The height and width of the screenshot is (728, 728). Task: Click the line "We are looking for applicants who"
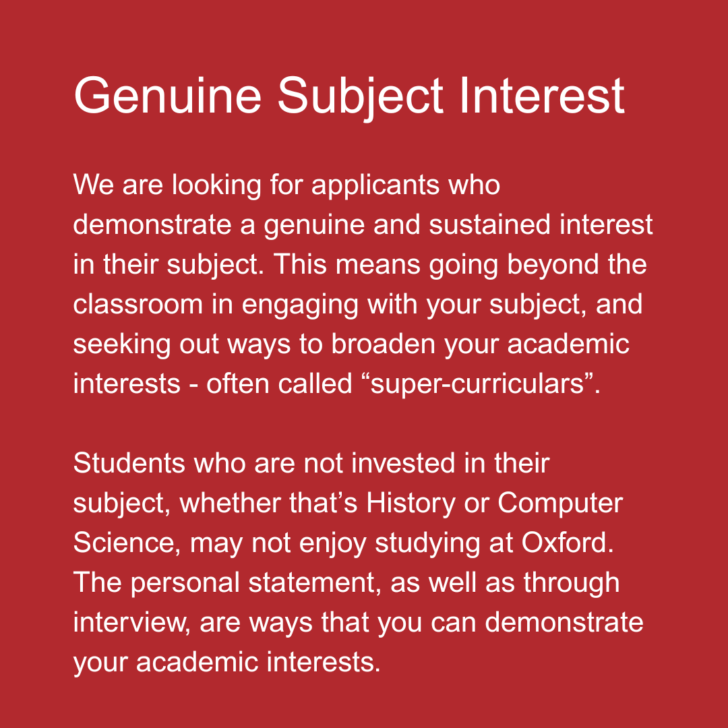click(x=286, y=185)
